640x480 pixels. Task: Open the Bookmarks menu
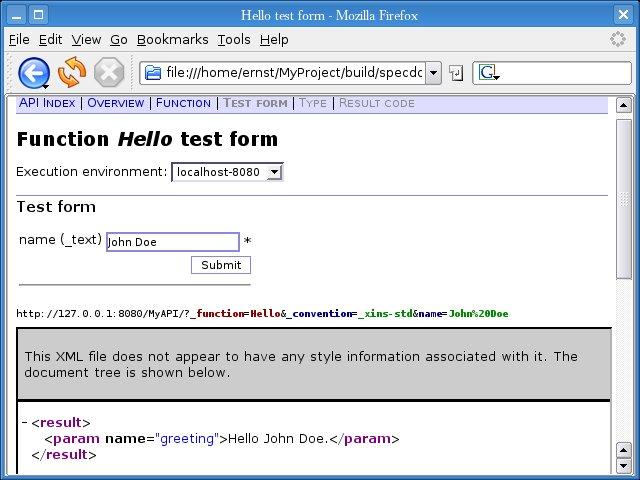point(172,40)
